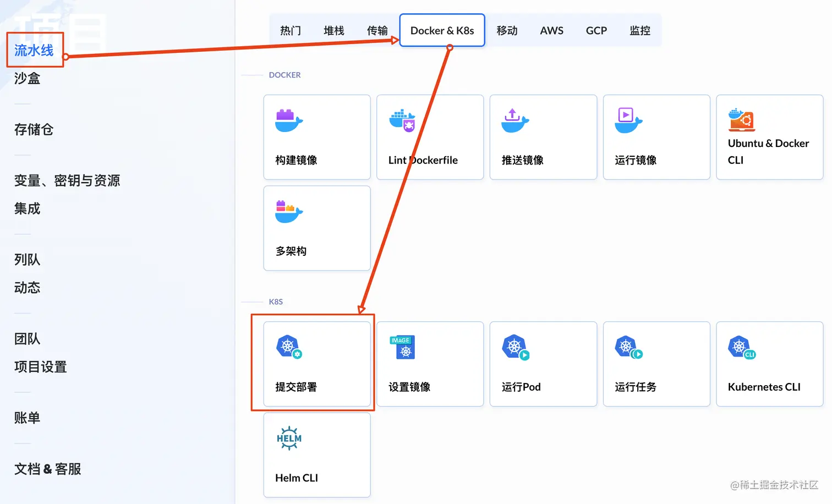Image resolution: width=832 pixels, height=504 pixels.
Task: Open 团队 in the sidebar
Action: (x=28, y=338)
